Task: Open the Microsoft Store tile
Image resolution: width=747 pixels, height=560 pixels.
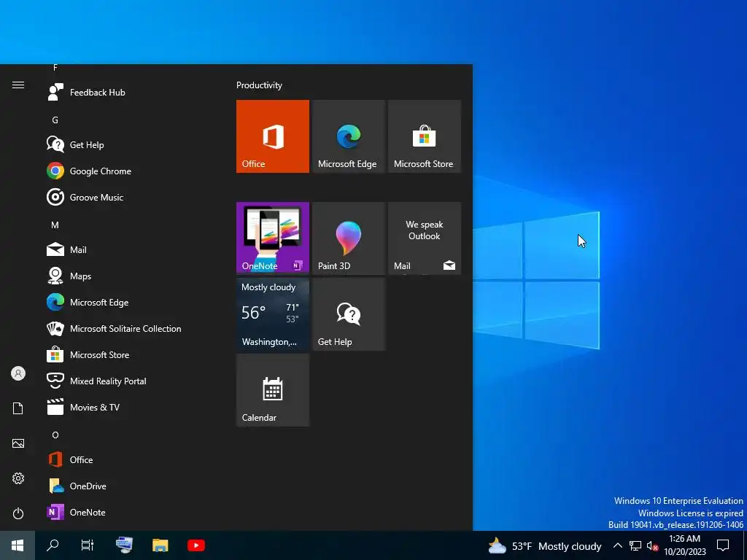Action: pos(425,136)
